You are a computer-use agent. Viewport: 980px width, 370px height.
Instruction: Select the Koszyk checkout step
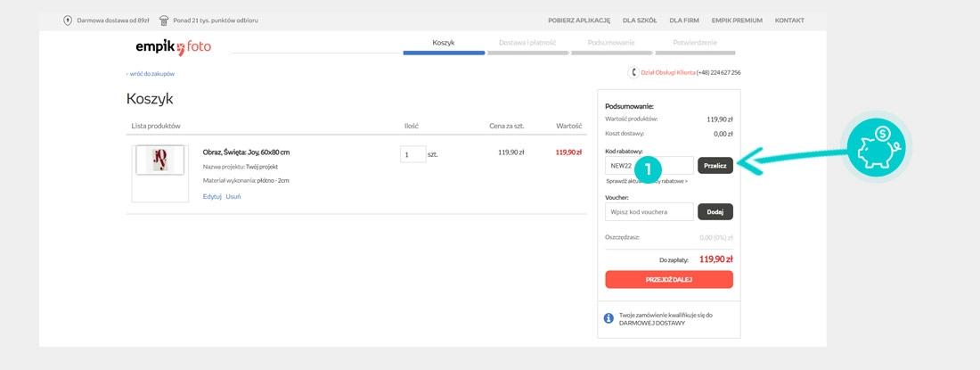[444, 43]
